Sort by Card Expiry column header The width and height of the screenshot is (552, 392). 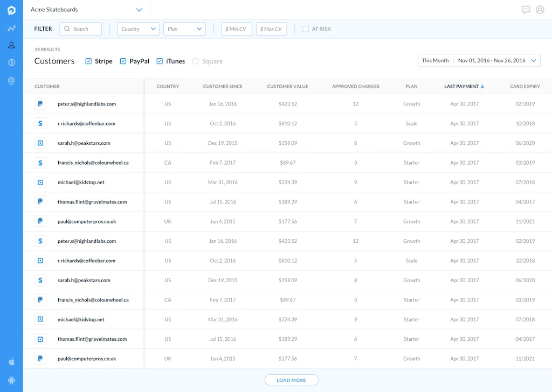tap(525, 87)
